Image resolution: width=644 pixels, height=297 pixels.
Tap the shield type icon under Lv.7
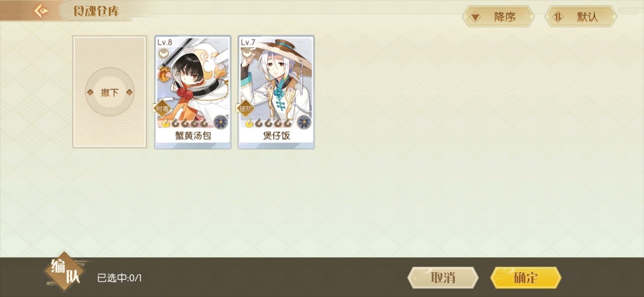pos(247,52)
